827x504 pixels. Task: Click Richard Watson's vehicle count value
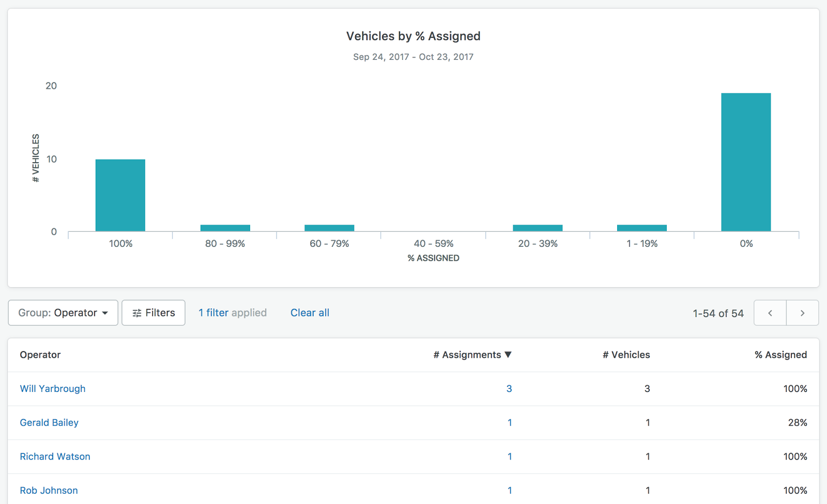click(648, 456)
